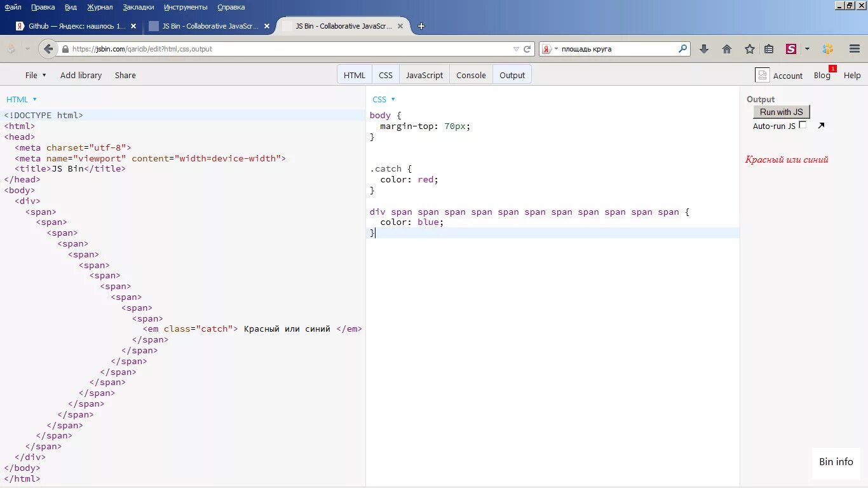Open the Help link
Image resolution: width=868 pixels, height=488 pixels.
(x=852, y=75)
